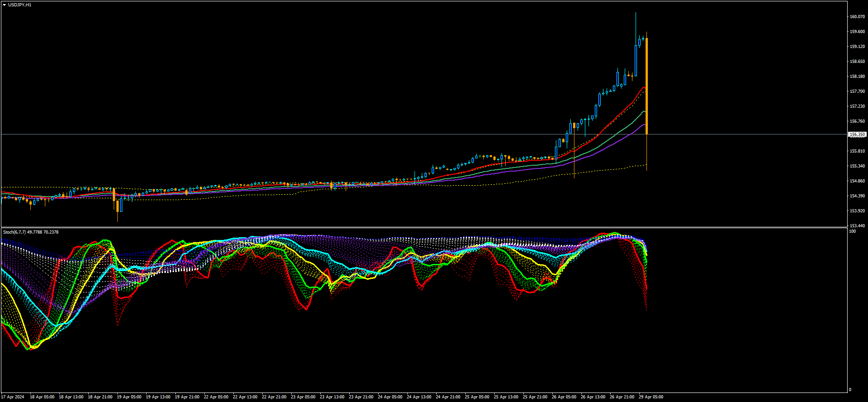Image resolution: width=868 pixels, height=402 pixels.
Task: Select the USDJPY,H1 chart title text
Action: click(x=19, y=5)
